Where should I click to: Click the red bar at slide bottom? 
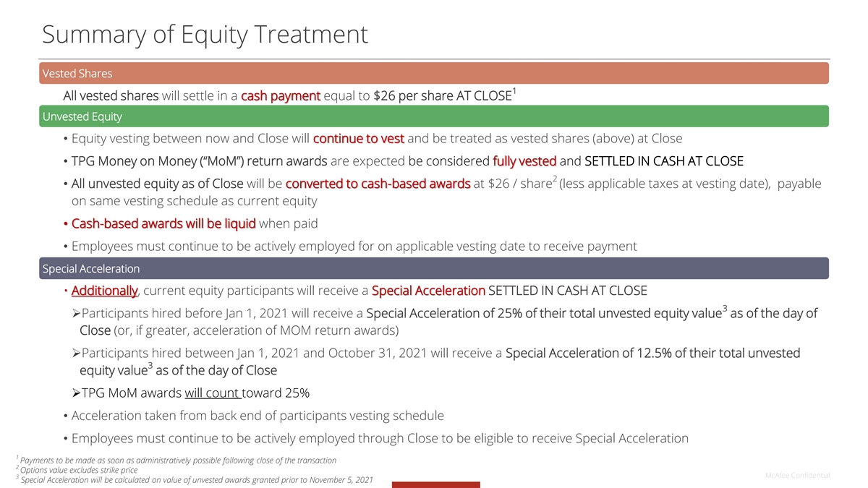(435, 484)
